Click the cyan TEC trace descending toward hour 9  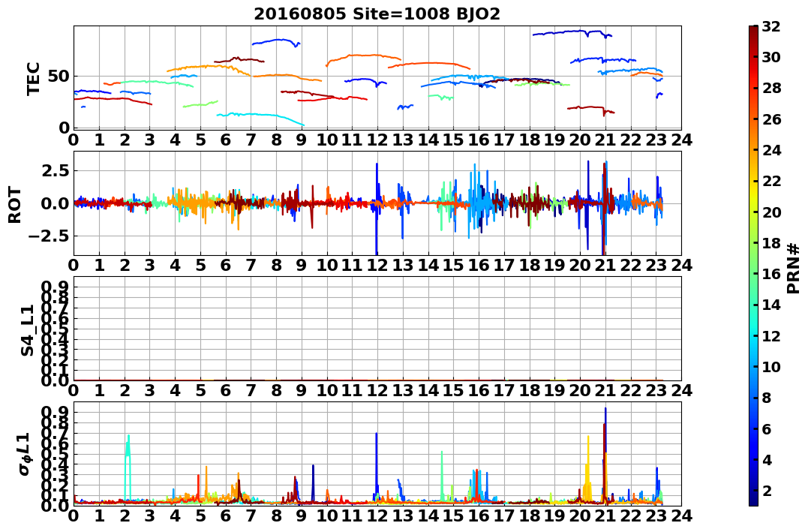pos(261,118)
